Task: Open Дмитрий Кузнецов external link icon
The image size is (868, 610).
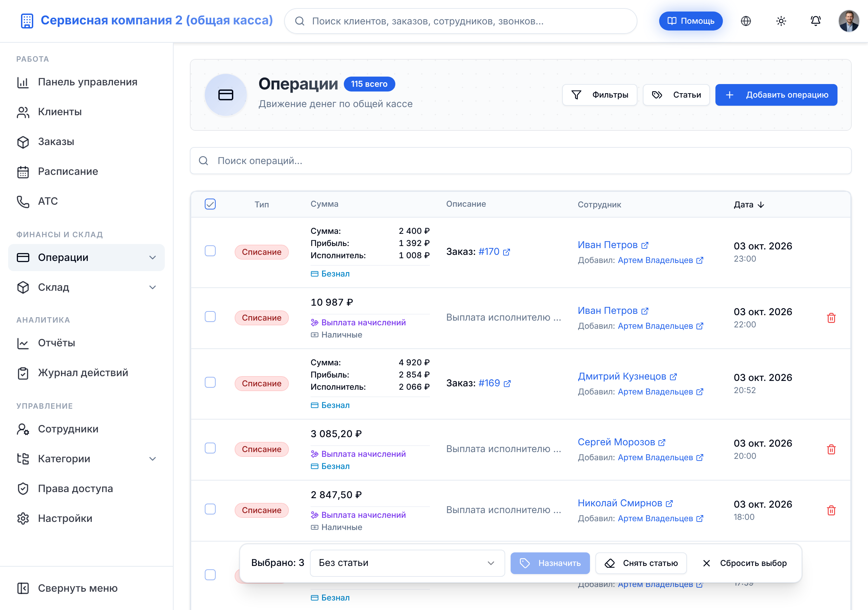Action: [x=673, y=377]
